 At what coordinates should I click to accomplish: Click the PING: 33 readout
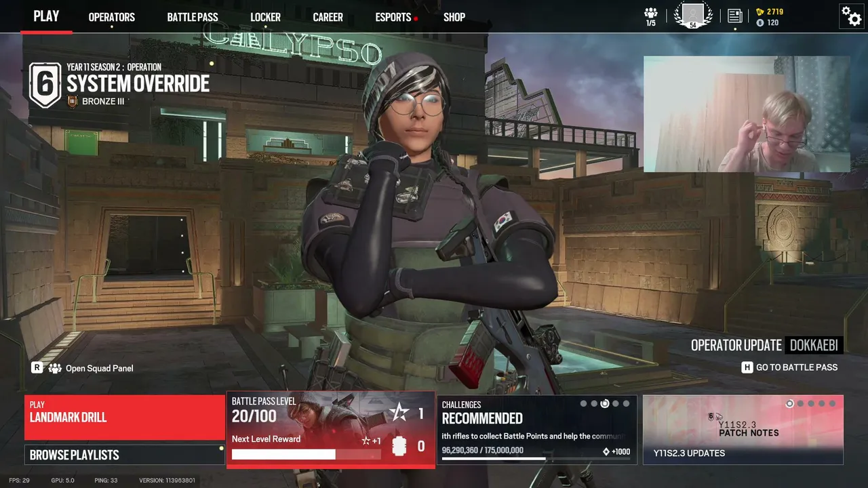[104, 481]
